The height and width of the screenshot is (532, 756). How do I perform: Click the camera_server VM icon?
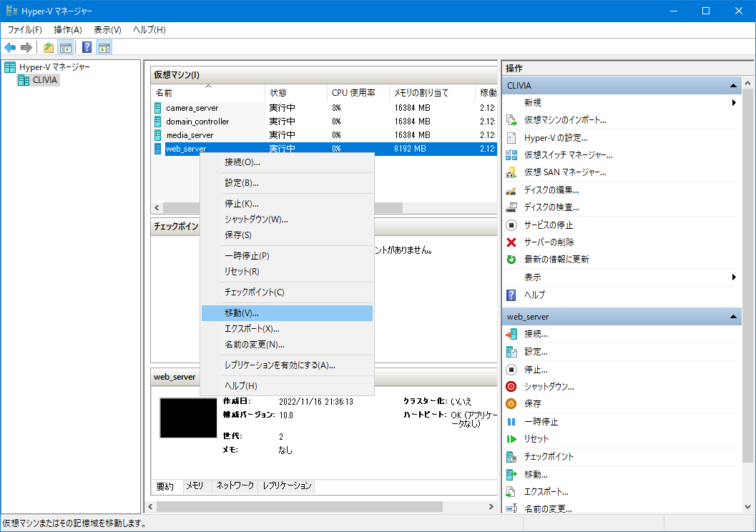pyautogui.click(x=157, y=108)
